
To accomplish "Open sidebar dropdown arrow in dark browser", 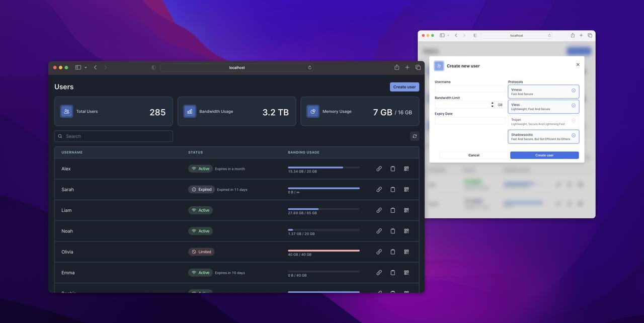I will tap(86, 67).
